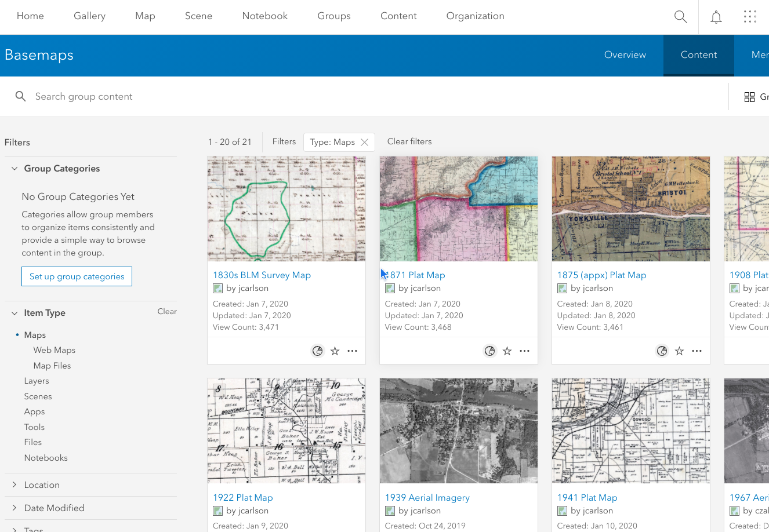
Task: Open the app launcher grid icon
Action: coord(750,16)
